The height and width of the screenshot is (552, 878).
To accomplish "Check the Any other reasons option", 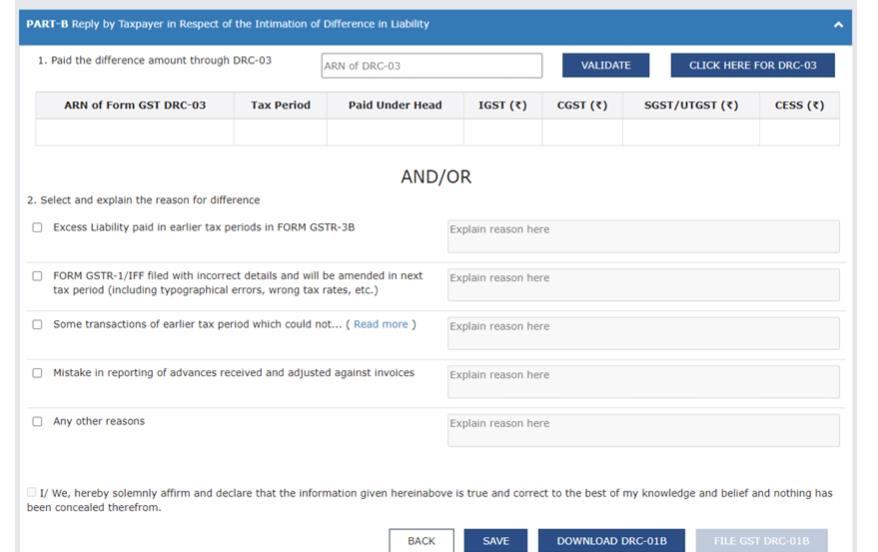I will coord(37,422).
